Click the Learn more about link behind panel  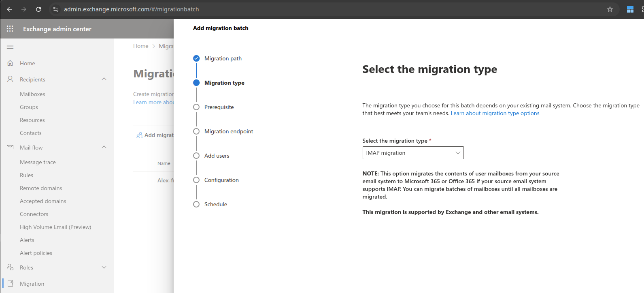(x=153, y=102)
